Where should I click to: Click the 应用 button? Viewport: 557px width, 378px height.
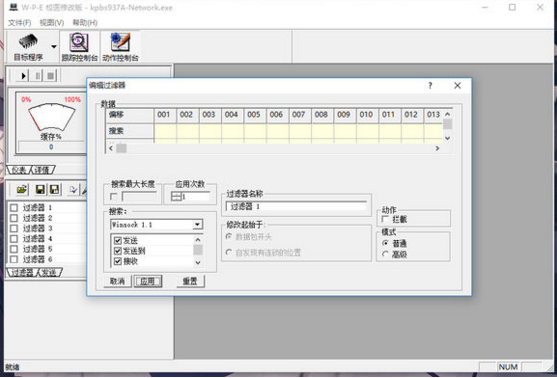click(x=148, y=281)
